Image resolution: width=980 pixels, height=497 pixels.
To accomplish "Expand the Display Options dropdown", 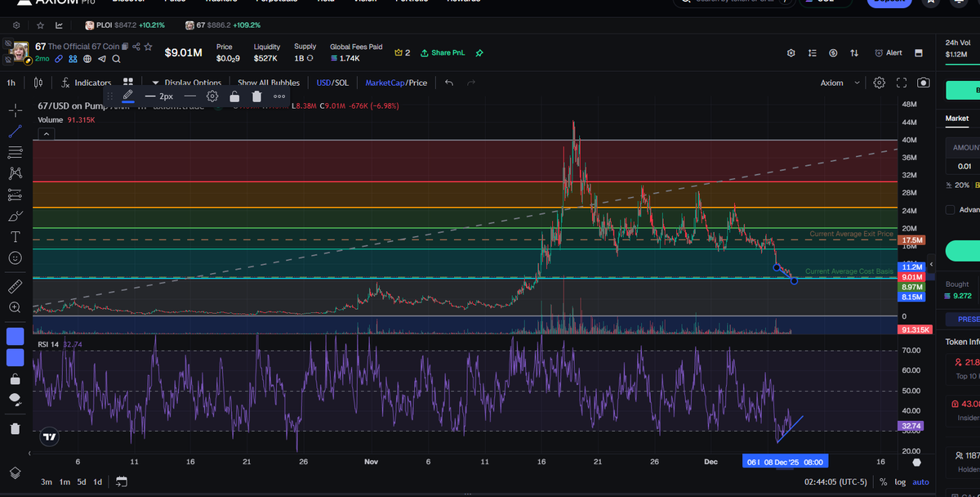I will coord(187,83).
